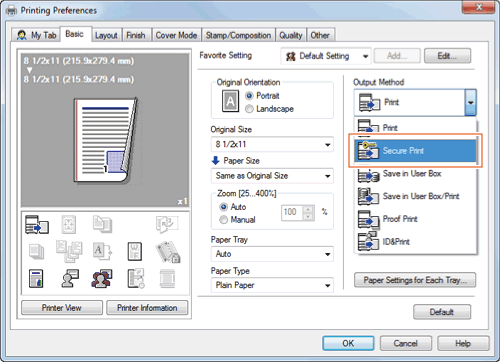The image size is (500, 362).
Task: Click the grayed icon with a padlock
Action: [168, 252]
